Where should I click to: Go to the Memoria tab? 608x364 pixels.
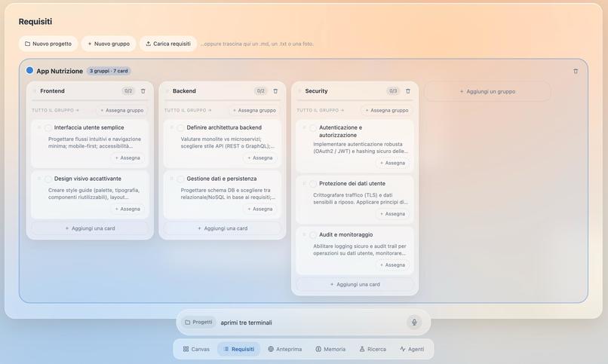[330, 349]
